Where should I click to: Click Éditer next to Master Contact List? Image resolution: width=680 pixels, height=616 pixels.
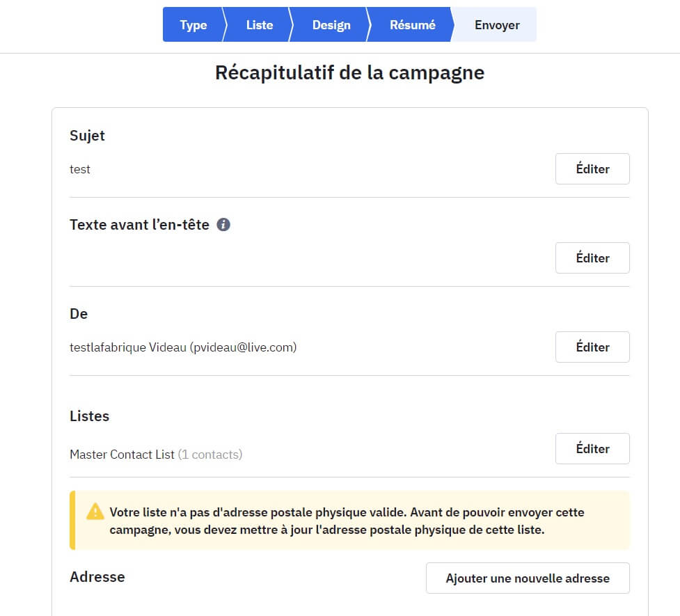tap(592, 449)
